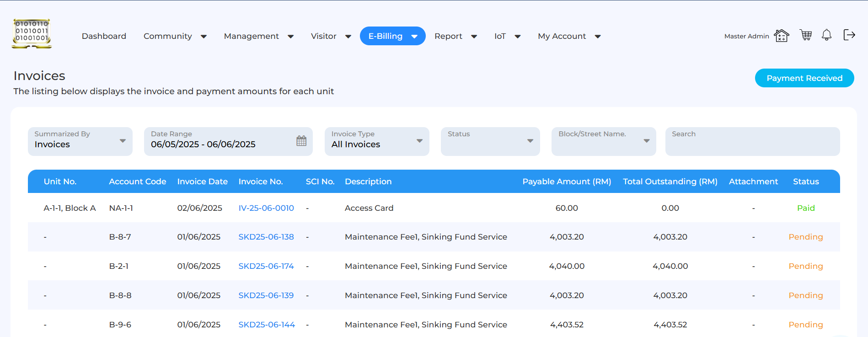
Task: Click Pending status for account B-8-8
Action: (x=806, y=295)
